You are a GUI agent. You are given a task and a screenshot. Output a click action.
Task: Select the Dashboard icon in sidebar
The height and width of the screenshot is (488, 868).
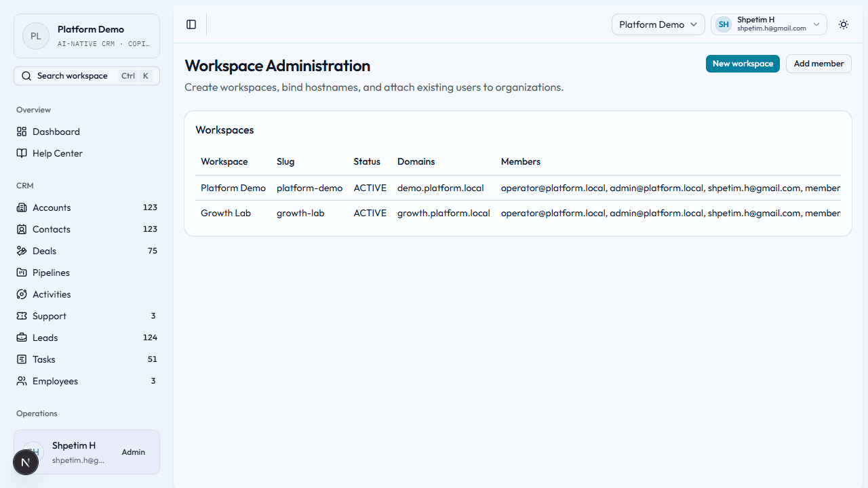coord(21,131)
